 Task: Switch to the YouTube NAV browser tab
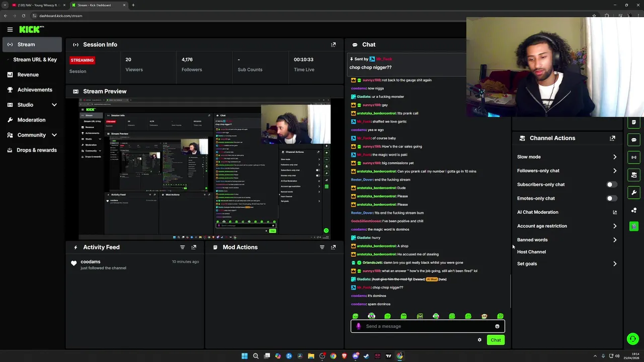[38, 5]
